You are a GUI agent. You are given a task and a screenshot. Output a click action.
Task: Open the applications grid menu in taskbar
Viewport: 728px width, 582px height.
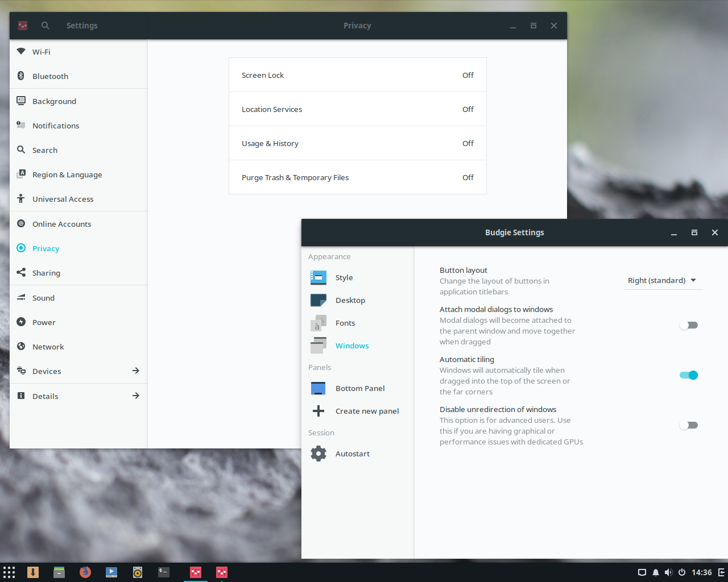pos(9,572)
